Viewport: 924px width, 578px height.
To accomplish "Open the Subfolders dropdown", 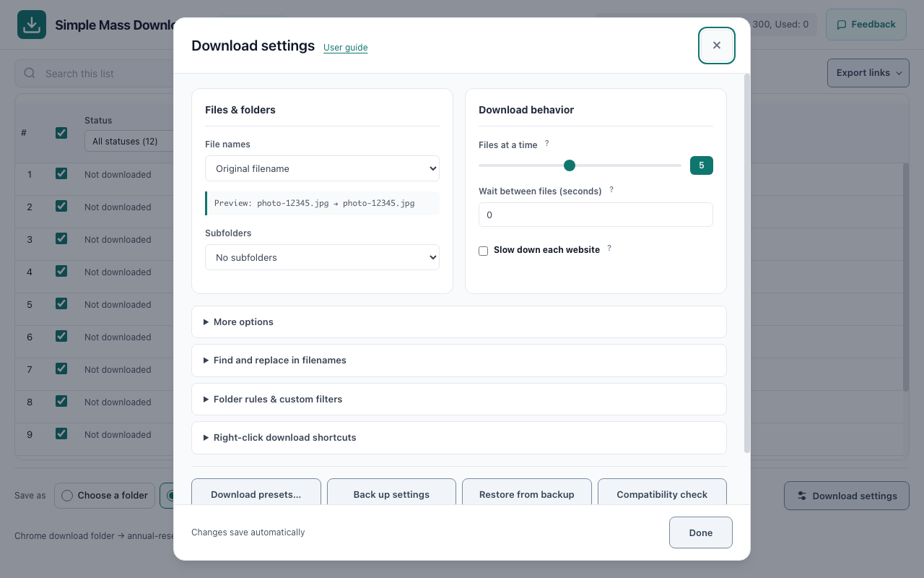I will tap(322, 257).
